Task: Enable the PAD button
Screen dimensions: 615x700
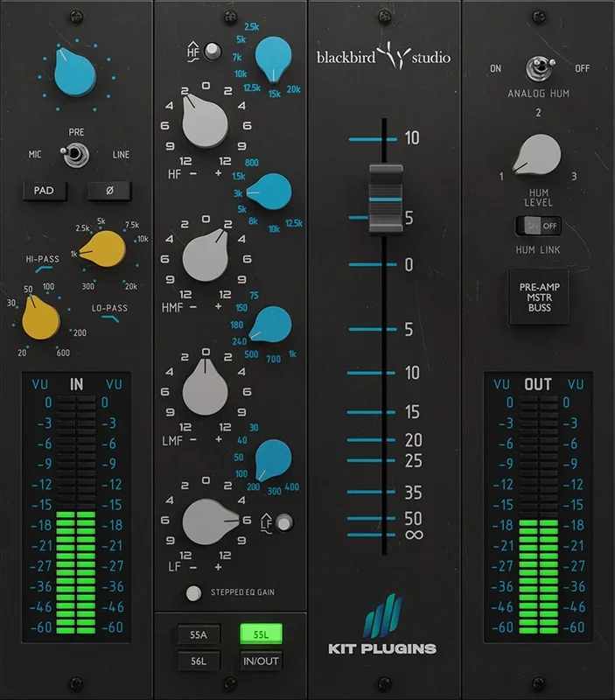Action: [x=45, y=191]
